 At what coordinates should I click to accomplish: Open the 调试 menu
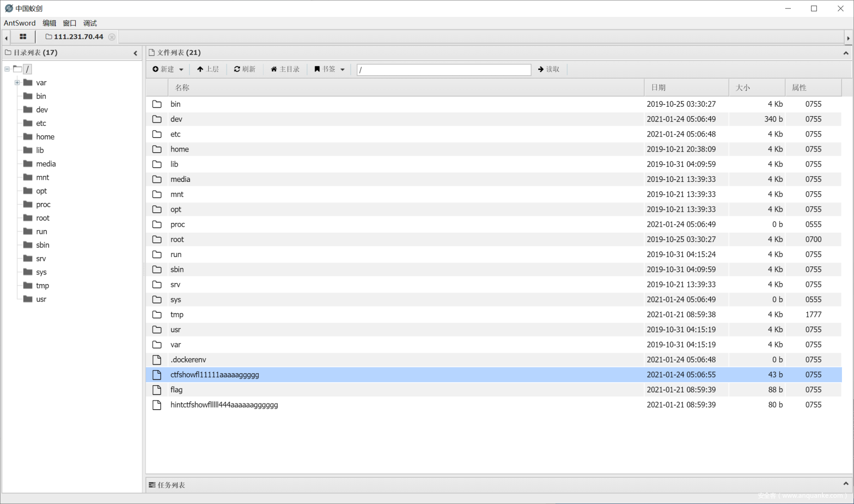pos(90,23)
